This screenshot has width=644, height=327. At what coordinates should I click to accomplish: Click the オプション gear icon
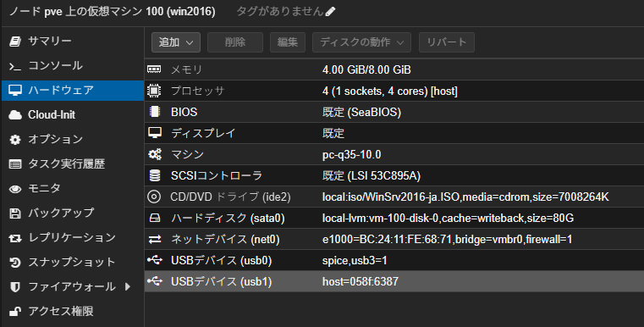(x=15, y=140)
